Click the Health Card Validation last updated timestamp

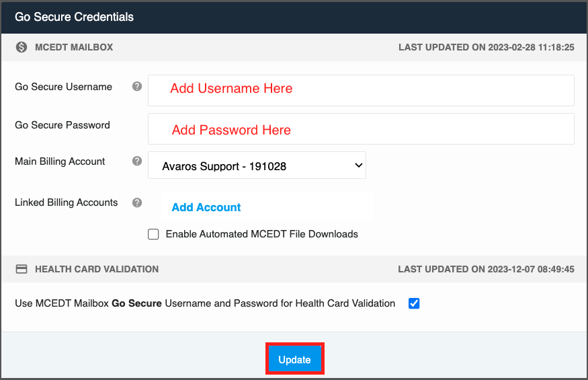point(486,269)
